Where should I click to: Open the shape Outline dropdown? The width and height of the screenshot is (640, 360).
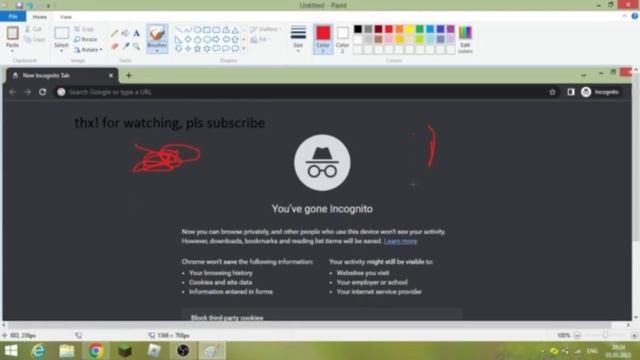266,29
